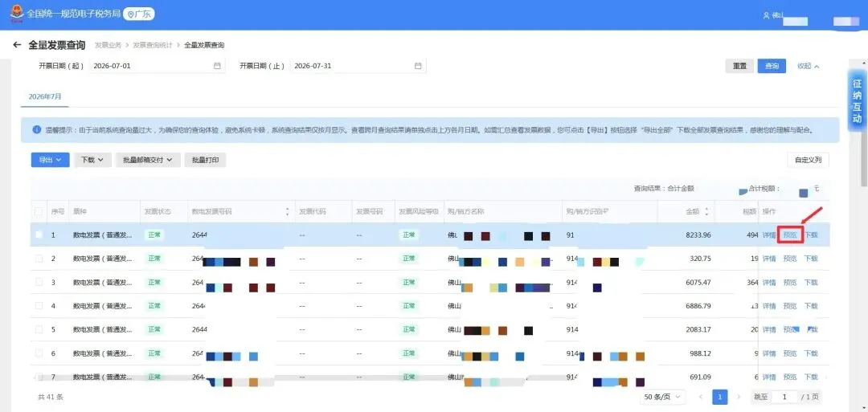Click the 税额 column header

[x=750, y=212]
